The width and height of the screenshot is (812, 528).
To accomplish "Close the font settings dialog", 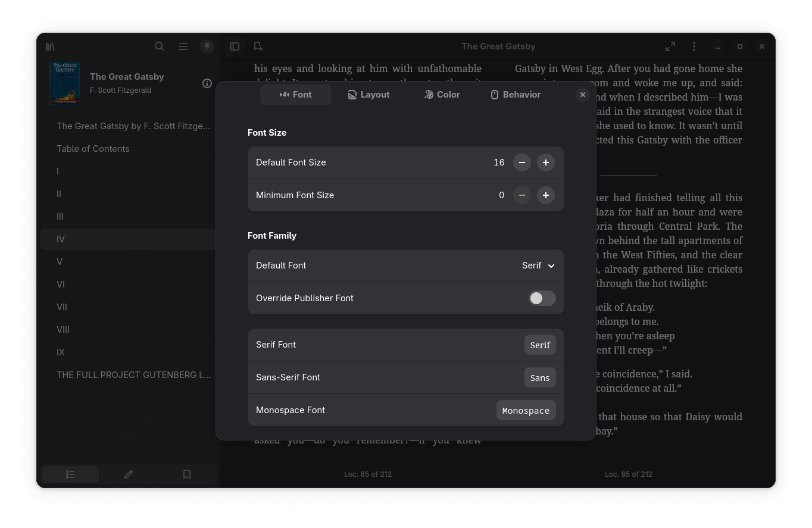I will tap(583, 95).
